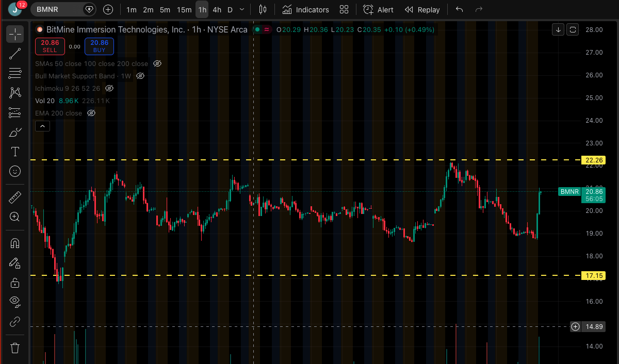The image size is (619, 364).
Task: Switch to the D daily timeframe
Action: (x=230, y=10)
